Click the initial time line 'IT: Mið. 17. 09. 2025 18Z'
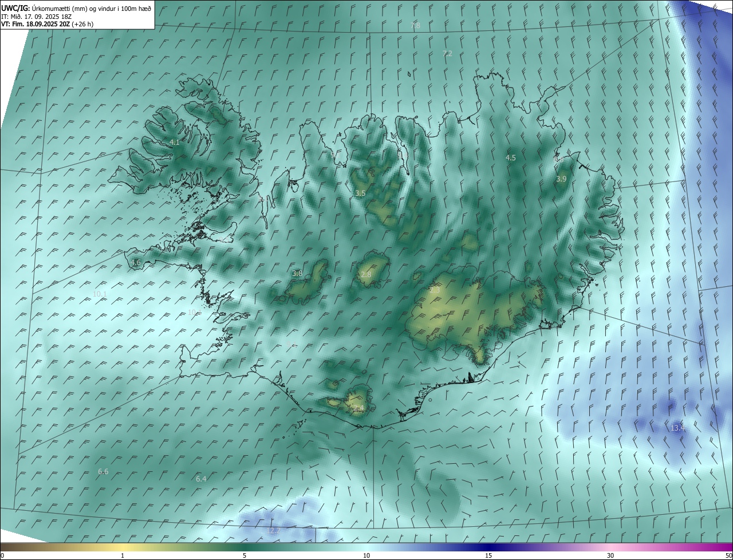 pos(36,17)
